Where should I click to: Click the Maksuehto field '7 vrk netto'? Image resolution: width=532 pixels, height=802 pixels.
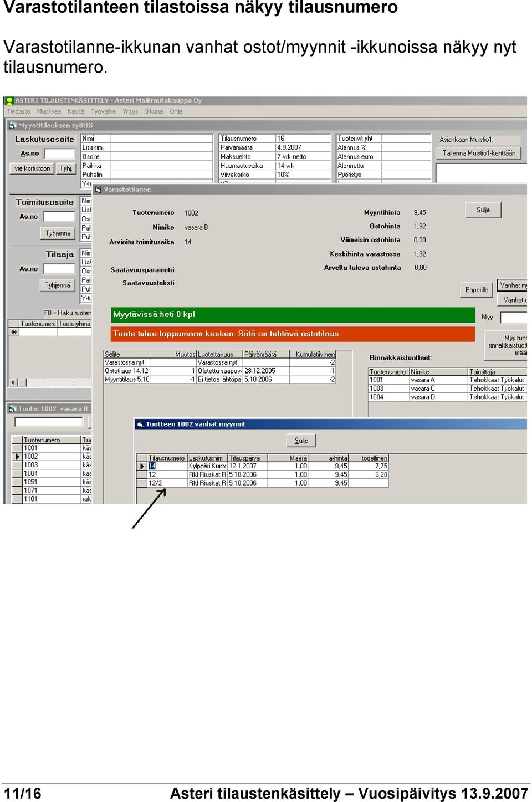303,156
